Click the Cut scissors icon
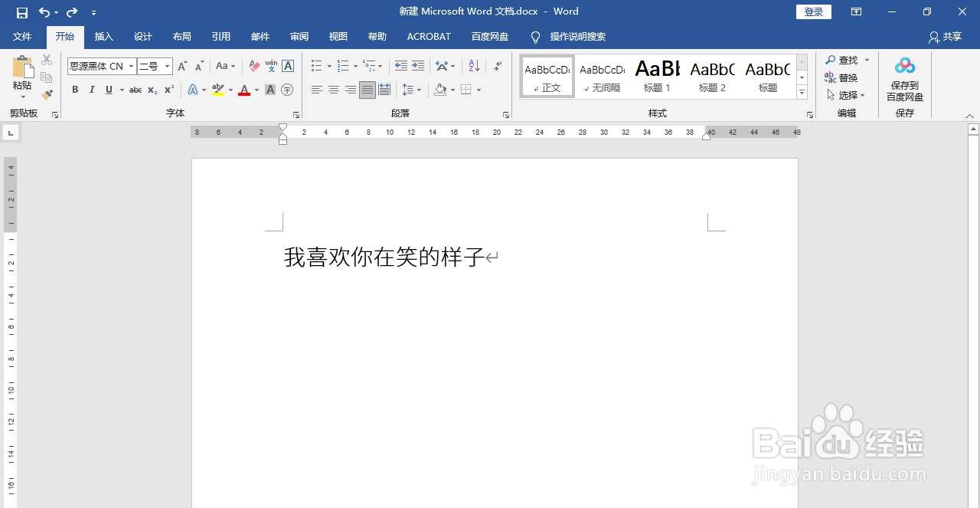The height and width of the screenshot is (508, 980). (47, 60)
